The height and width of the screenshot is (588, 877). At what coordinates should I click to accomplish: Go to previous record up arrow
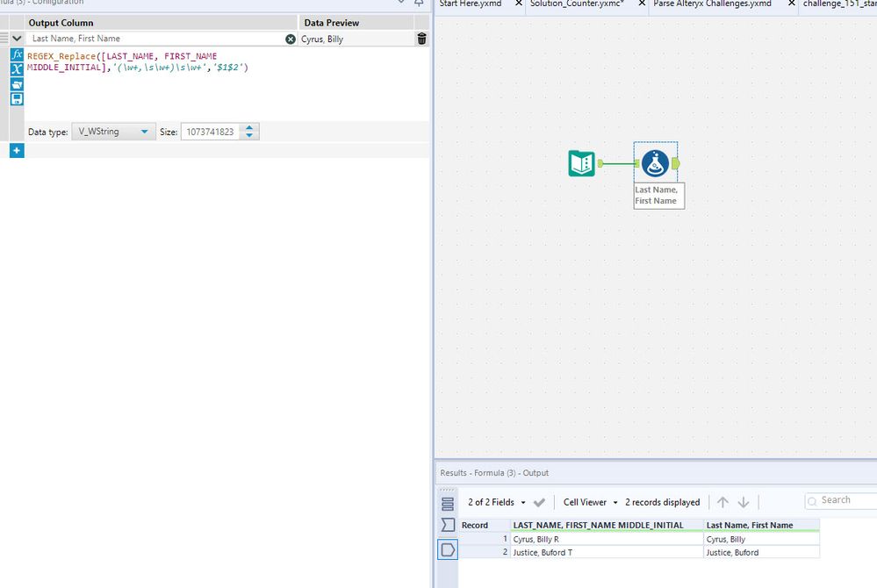[x=722, y=503]
